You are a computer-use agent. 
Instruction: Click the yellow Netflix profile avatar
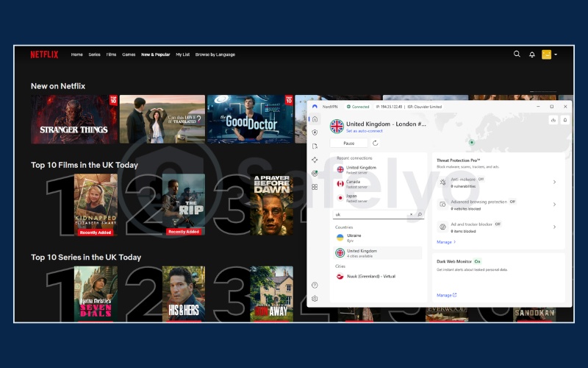(x=546, y=54)
